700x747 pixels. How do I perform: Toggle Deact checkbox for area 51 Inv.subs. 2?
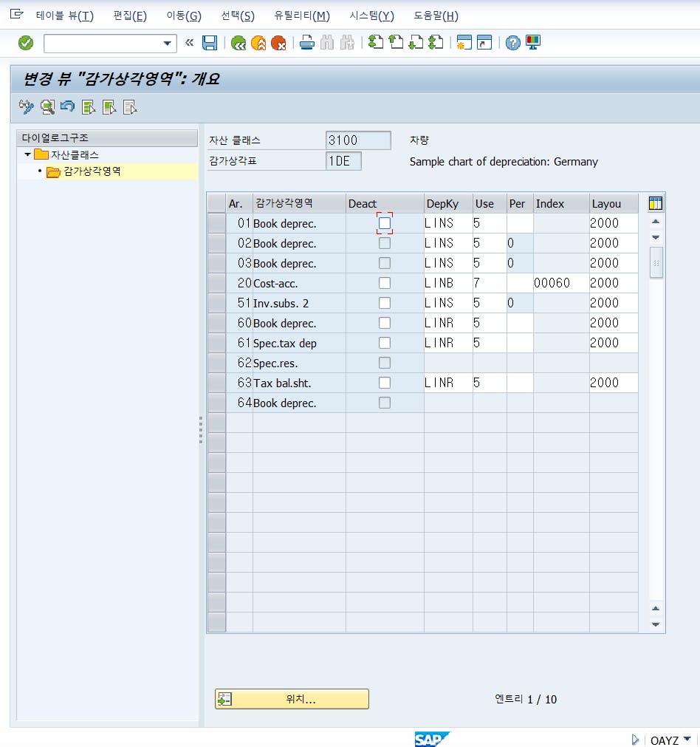(x=385, y=303)
